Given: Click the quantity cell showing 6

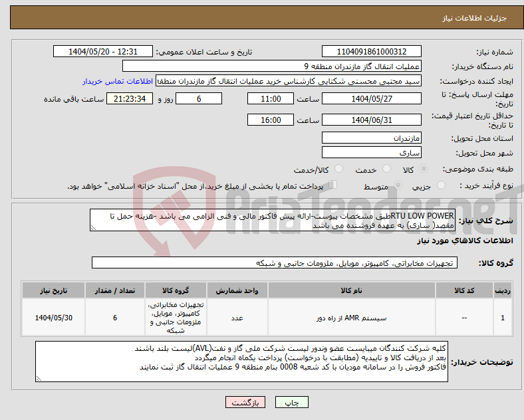Looking at the screenshot, I should pos(114,318).
